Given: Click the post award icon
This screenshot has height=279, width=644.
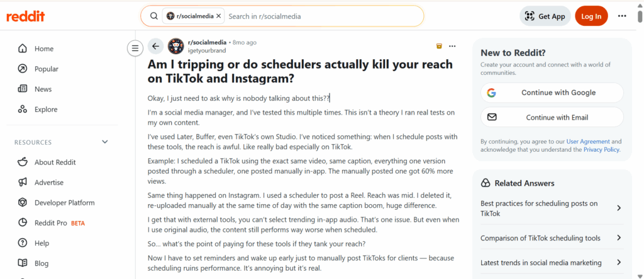Looking at the screenshot, I should coord(439,46).
